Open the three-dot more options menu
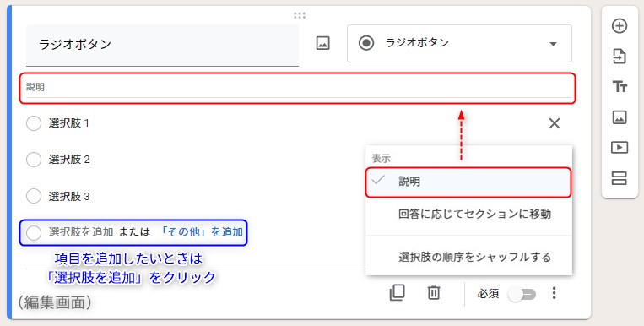644x326 pixels. coord(554,293)
